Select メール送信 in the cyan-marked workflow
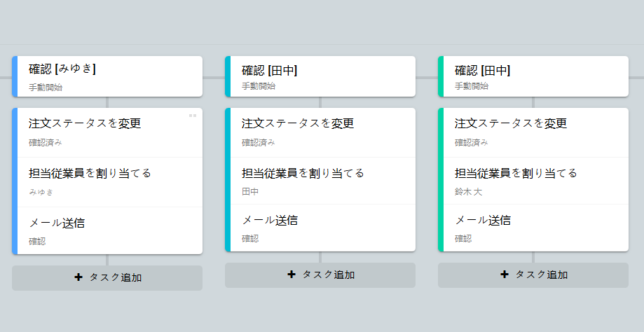 coord(320,228)
